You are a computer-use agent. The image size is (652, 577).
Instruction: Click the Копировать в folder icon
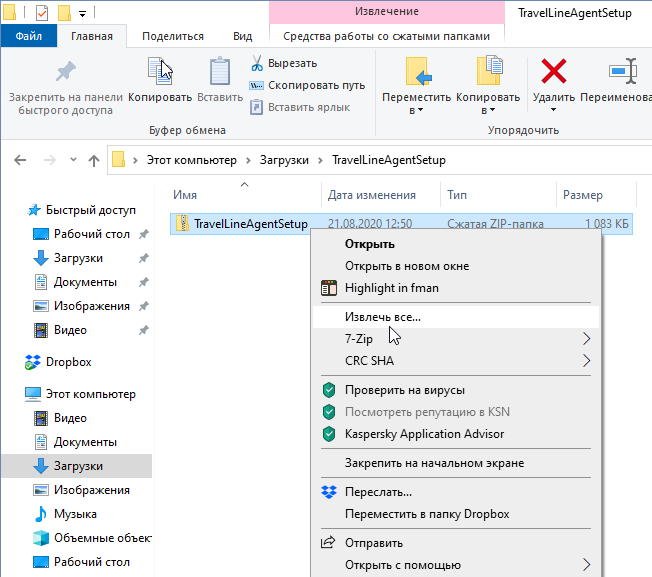[489, 70]
